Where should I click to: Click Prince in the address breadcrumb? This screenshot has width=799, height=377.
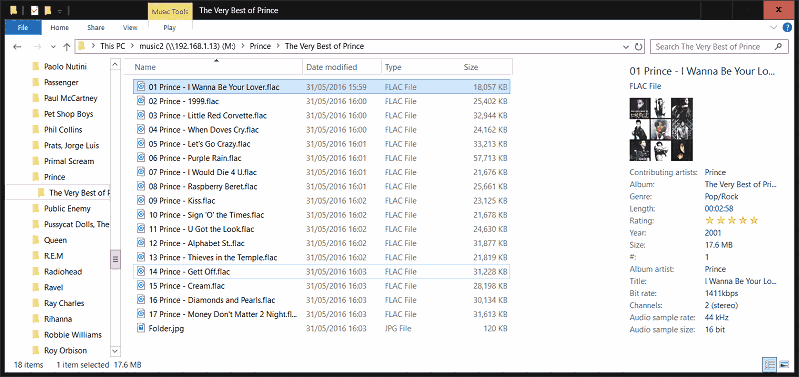pos(260,46)
